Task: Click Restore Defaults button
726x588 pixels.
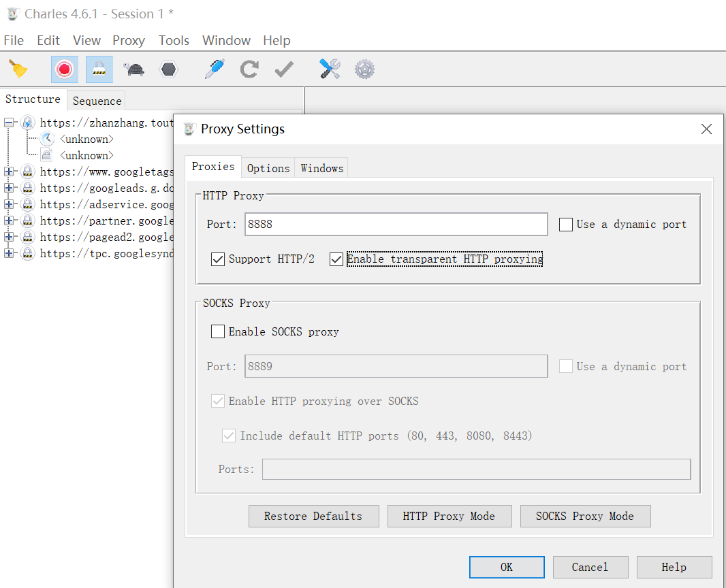Action: click(x=313, y=516)
